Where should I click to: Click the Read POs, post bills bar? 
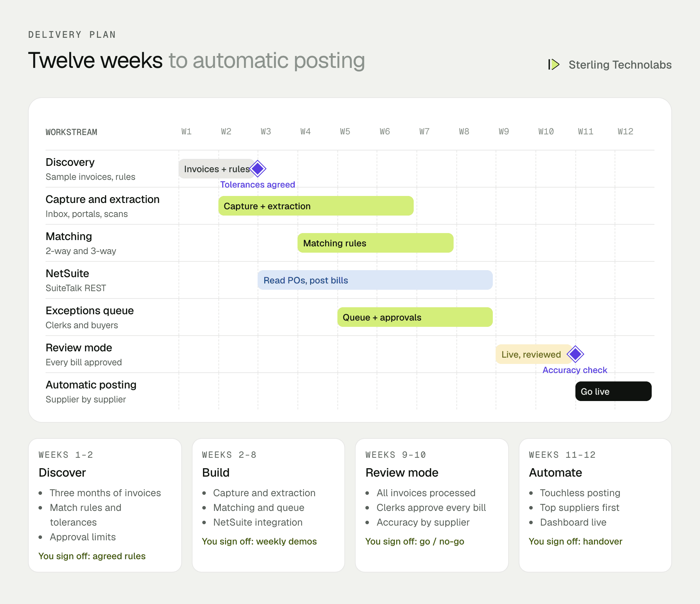375,280
